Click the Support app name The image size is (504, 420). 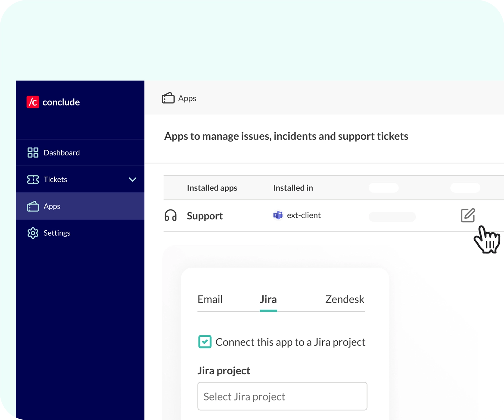click(205, 216)
